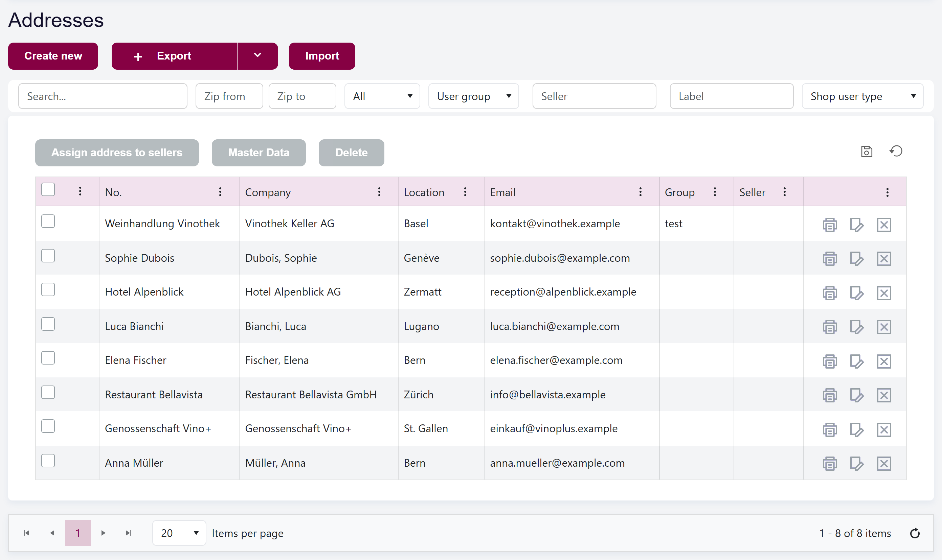Open the Seller column menu
Viewport: 942px width, 560px height.
pyautogui.click(x=785, y=192)
